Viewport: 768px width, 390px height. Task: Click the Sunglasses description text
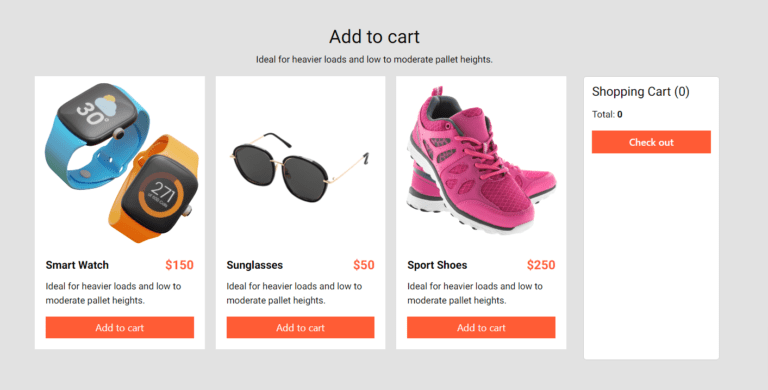(x=294, y=293)
